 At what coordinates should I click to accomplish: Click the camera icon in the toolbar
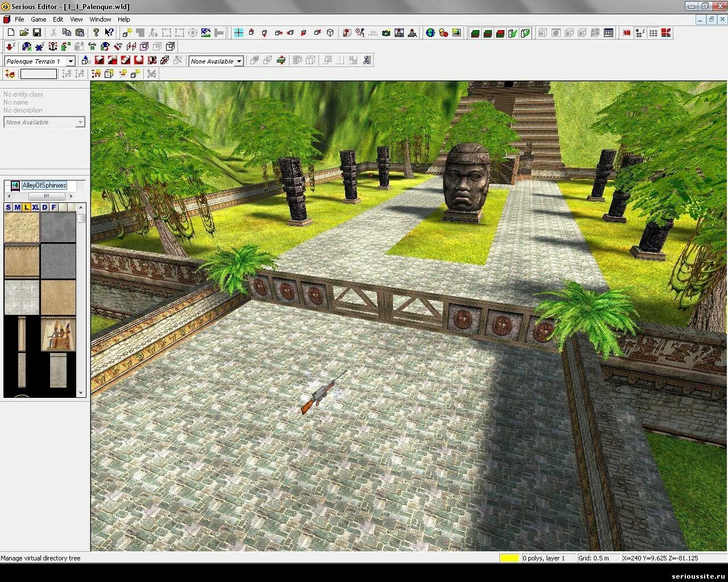[386, 33]
